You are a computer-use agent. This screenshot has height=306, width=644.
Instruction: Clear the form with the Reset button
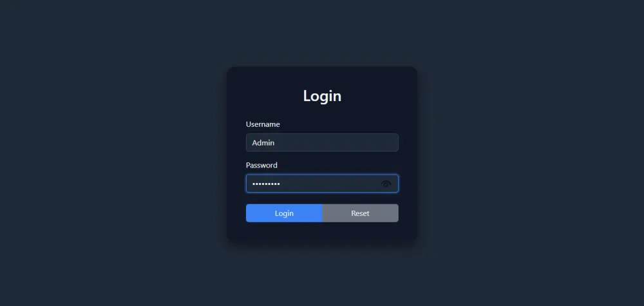360,213
